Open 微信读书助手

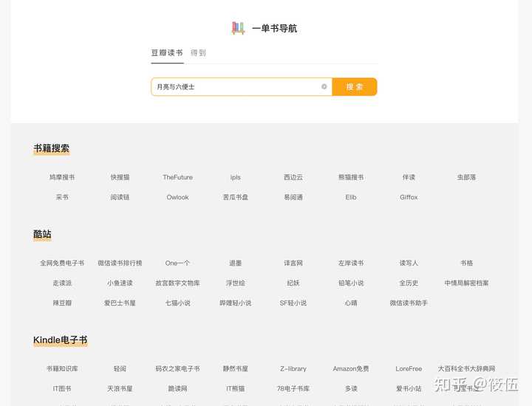(x=409, y=303)
